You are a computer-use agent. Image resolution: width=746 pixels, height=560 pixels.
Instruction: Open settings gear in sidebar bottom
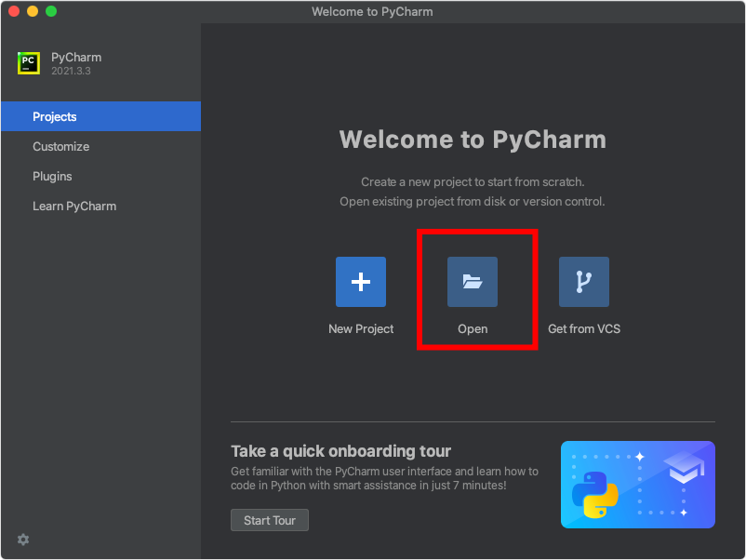[23, 539]
